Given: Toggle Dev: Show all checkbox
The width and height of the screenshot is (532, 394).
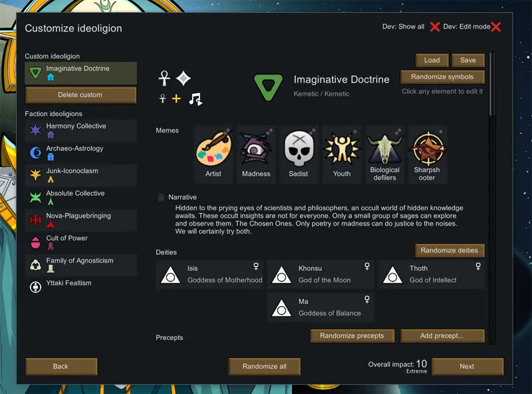Looking at the screenshot, I should click(x=434, y=27).
